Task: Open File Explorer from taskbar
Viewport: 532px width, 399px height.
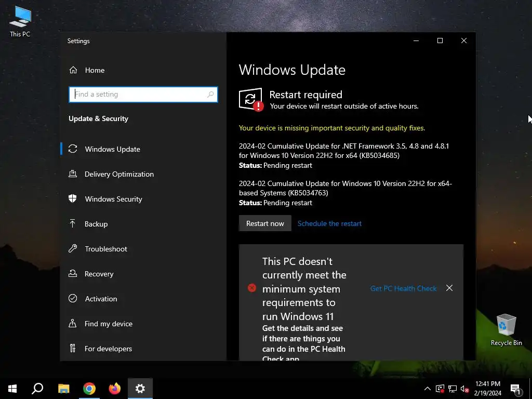Action: click(63, 389)
